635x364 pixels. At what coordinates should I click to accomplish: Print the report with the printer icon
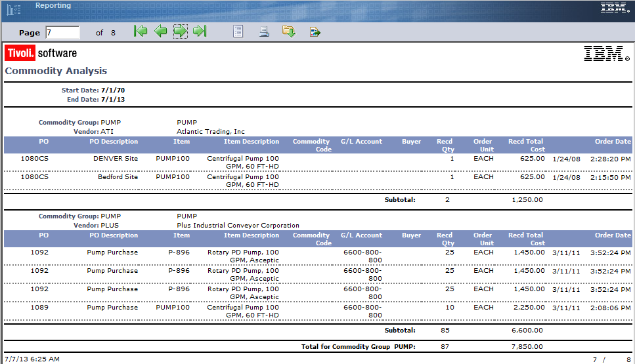pos(264,31)
